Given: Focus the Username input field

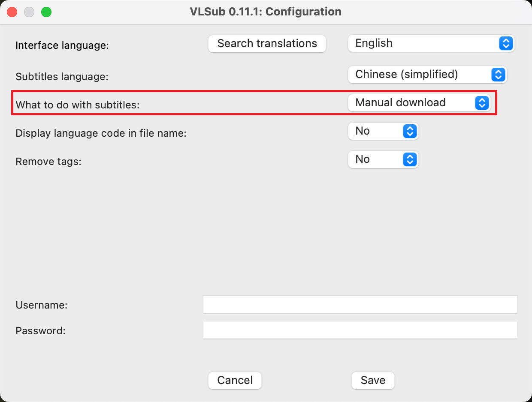Looking at the screenshot, I should 360,305.
